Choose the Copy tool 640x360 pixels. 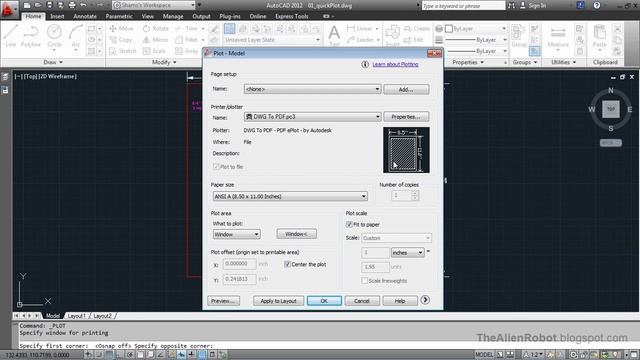pyautogui.click(x=121, y=40)
